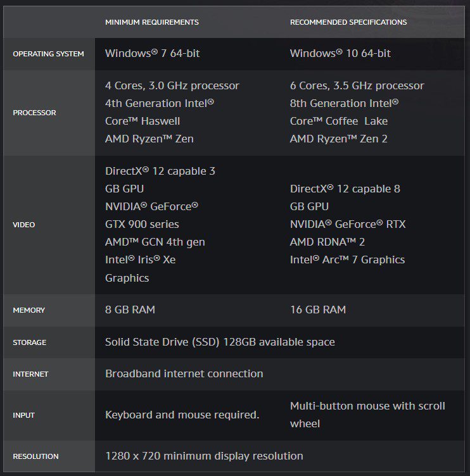Click the 4 Cores, 3.0 GHz processor text
The height and width of the screenshot is (476, 470).
click(172, 85)
